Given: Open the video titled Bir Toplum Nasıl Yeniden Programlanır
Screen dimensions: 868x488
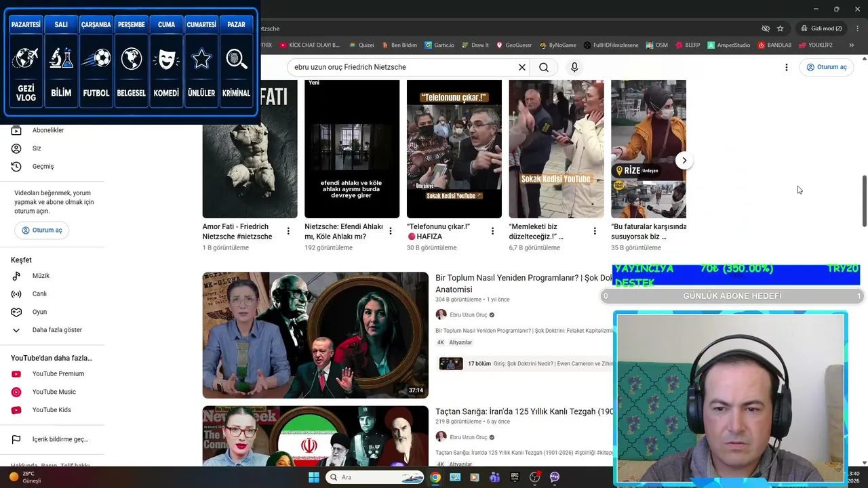Looking at the screenshot, I should click(524, 283).
